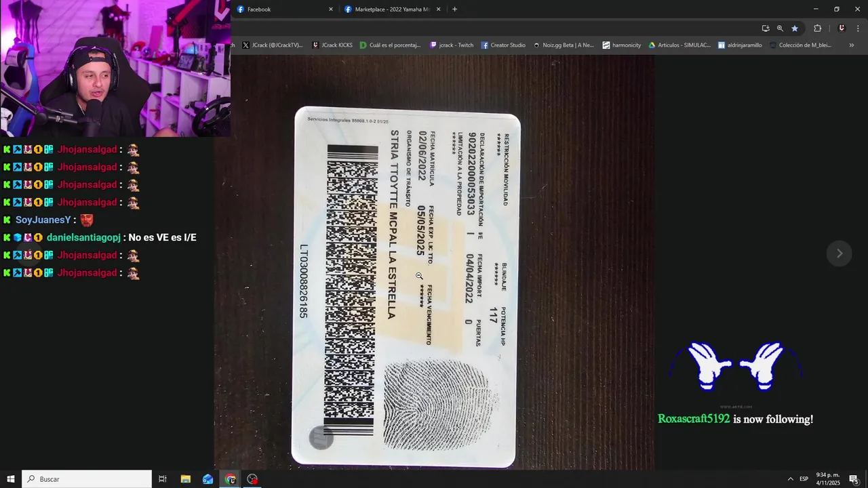The image size is (868, 488).
Task: Open the zoom magnifier icon in address bar
Action: pyautogui.click(x=780, y=28)
